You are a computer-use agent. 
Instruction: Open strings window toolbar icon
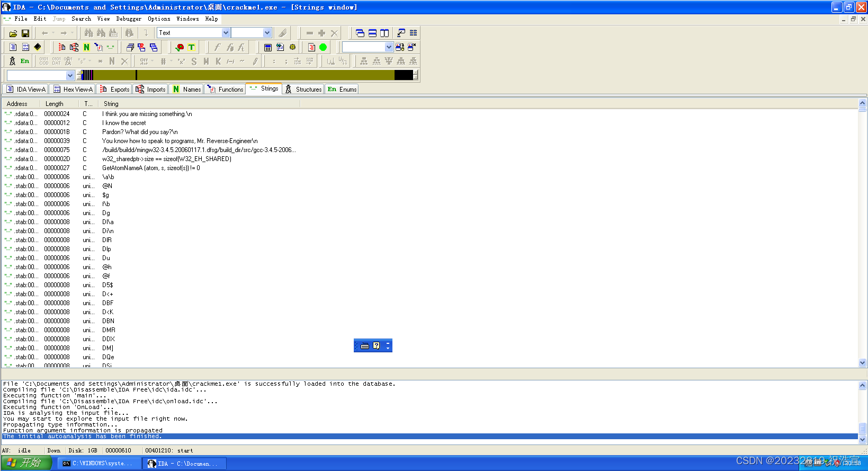pos(111,47)
